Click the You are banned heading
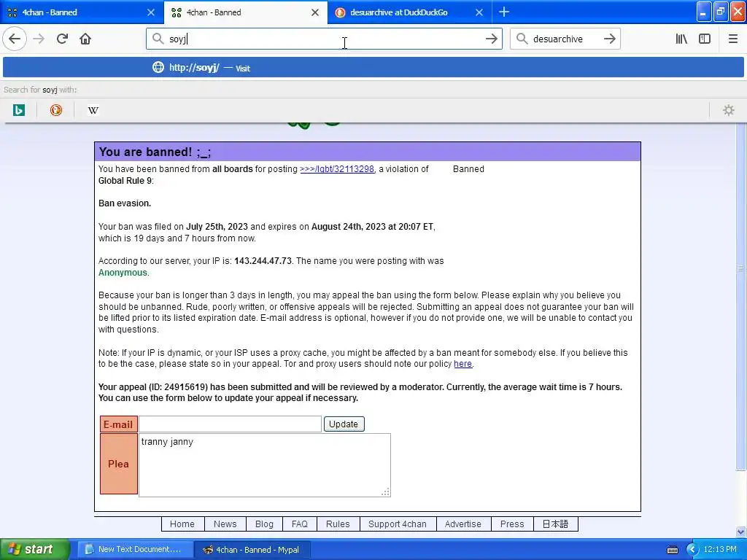Screen dimensions: 747x560 tap(155, 152)
